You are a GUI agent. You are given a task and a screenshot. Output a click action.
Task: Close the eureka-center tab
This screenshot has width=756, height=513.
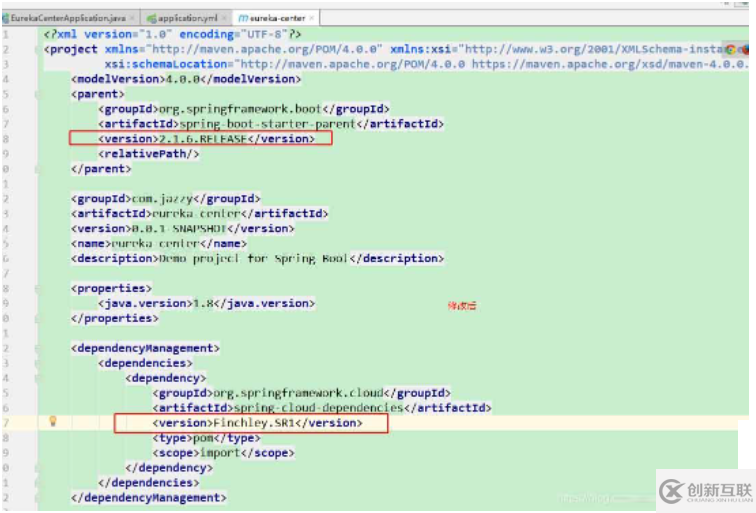coord(312,18)
